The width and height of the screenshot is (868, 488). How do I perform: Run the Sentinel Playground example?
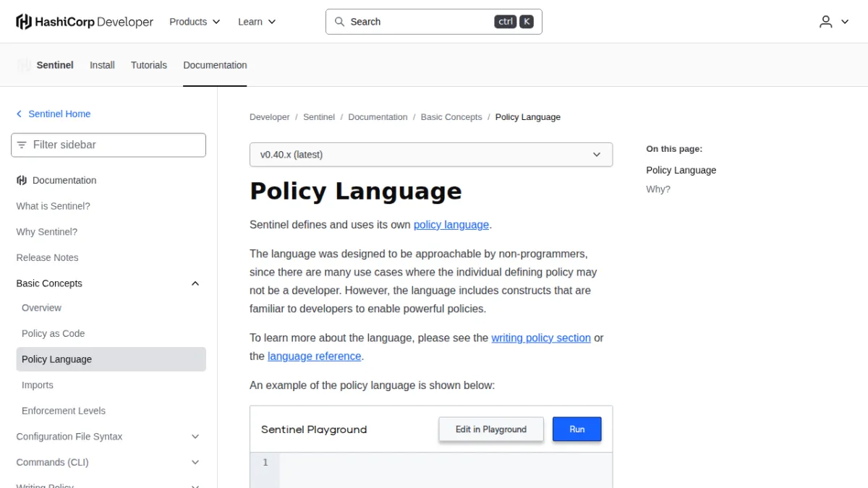point(577,429)
